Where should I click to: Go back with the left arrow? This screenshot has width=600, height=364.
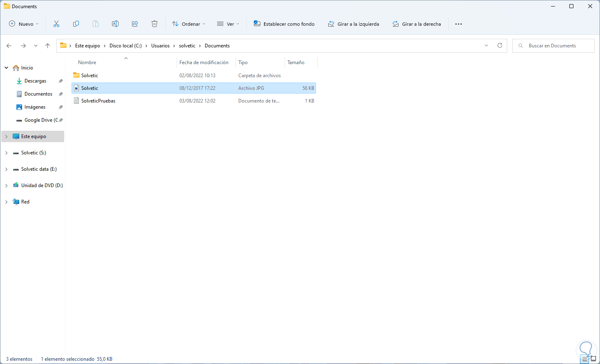[x=9, y=46]
